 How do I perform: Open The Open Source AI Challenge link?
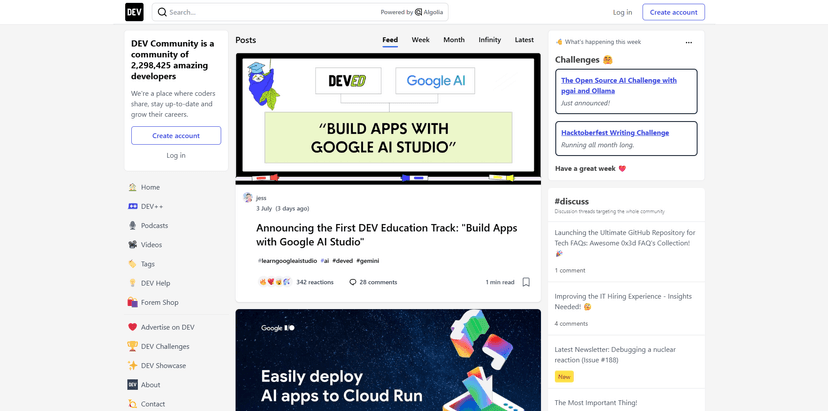(619, 86)
